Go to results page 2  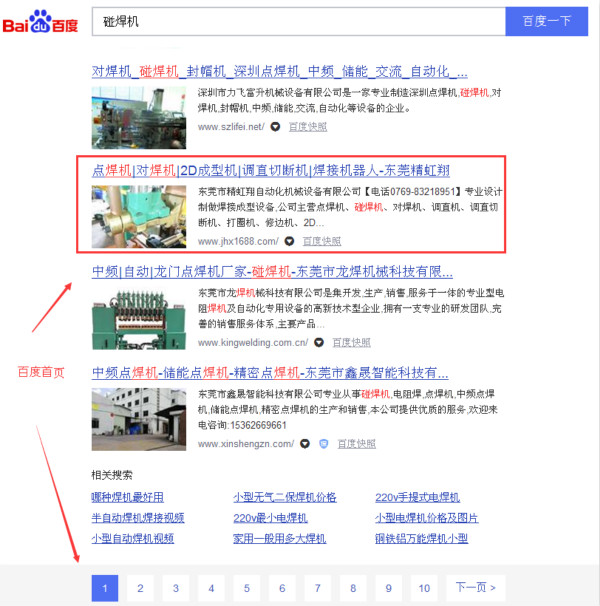point(140,588)
